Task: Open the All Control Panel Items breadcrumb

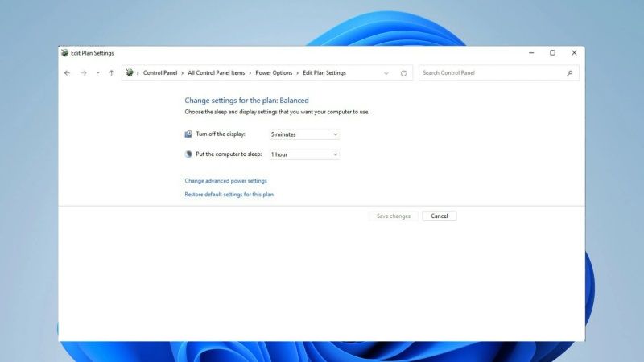Action: [216, 72]
